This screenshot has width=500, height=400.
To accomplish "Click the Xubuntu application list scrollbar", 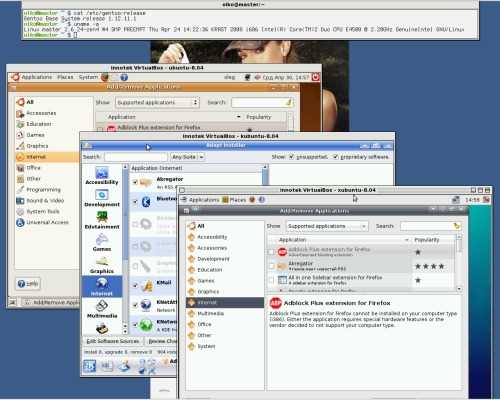I will pyautogui.click(x=459, y=262).
